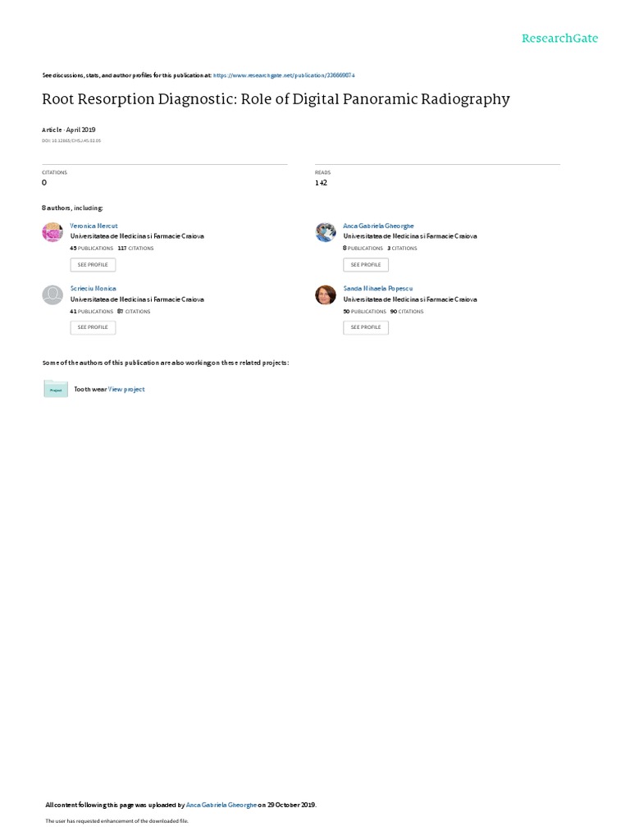
Task: See profile button under Anca Gabriela Gheorghe
Action: click(x=366, y=265)
